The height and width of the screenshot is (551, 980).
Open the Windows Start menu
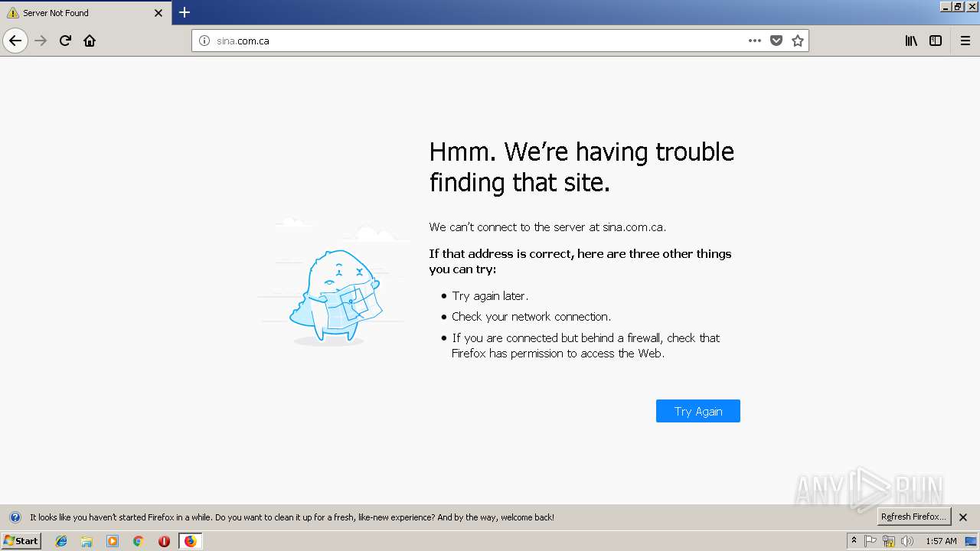(21, 540)
